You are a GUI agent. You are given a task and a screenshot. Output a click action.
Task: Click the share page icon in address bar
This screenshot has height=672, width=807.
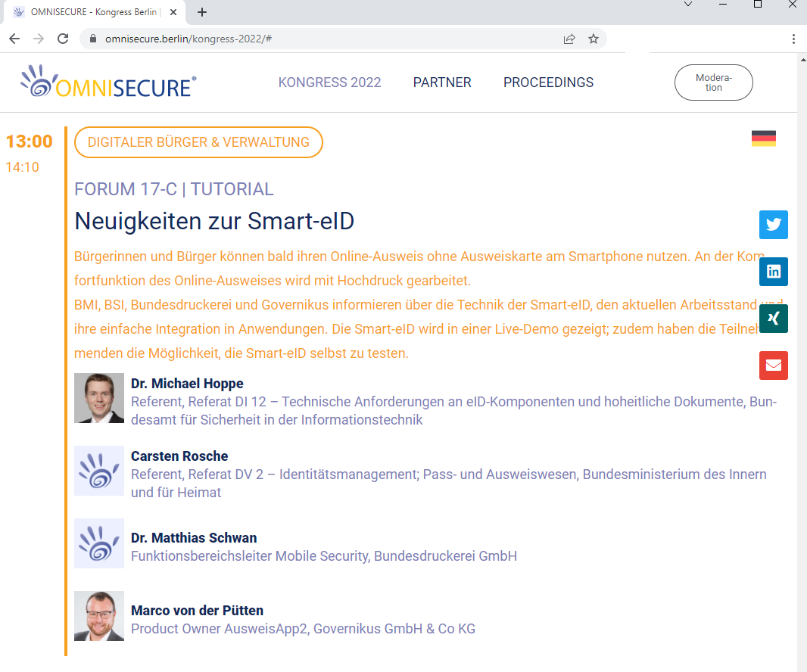(x=569, y=39)
